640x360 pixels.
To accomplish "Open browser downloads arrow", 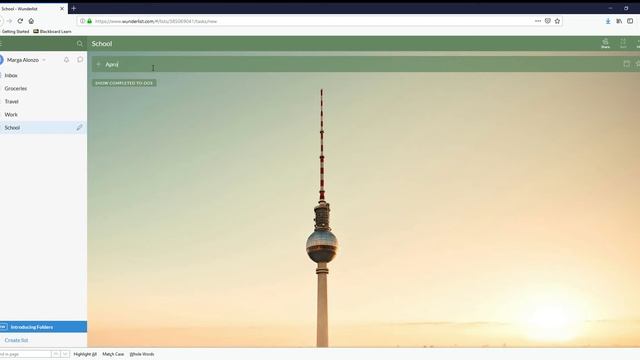I will (608, 21).
